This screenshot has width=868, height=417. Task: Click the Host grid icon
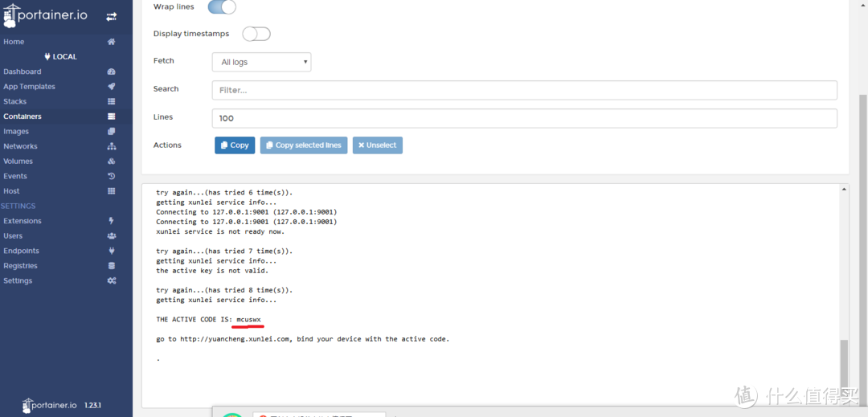(111, 191)
